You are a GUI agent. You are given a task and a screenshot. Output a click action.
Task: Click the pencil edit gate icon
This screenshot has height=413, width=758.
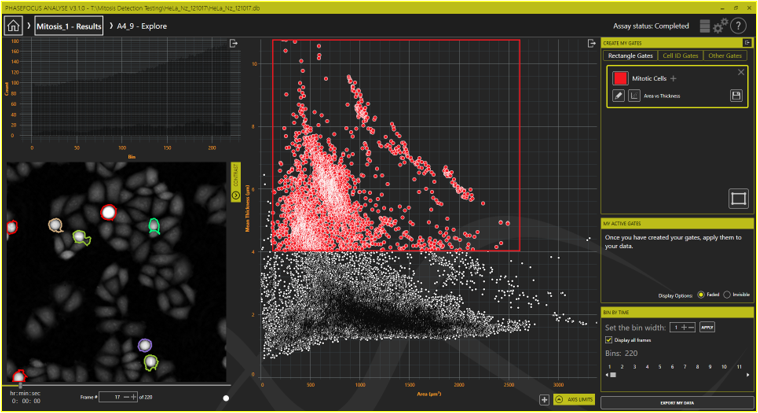pyautogui.click(x=619, y=95)
